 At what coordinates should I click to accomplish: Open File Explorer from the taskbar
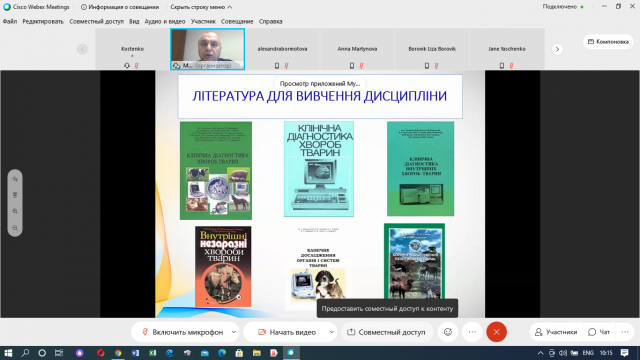click(256, 353)
